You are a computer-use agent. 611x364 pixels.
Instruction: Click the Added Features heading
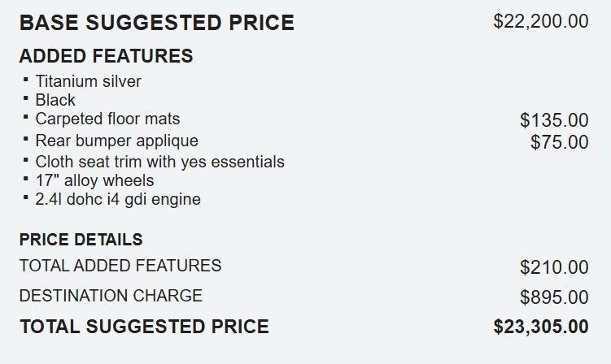pyautogui.click(x=106, y=56)
